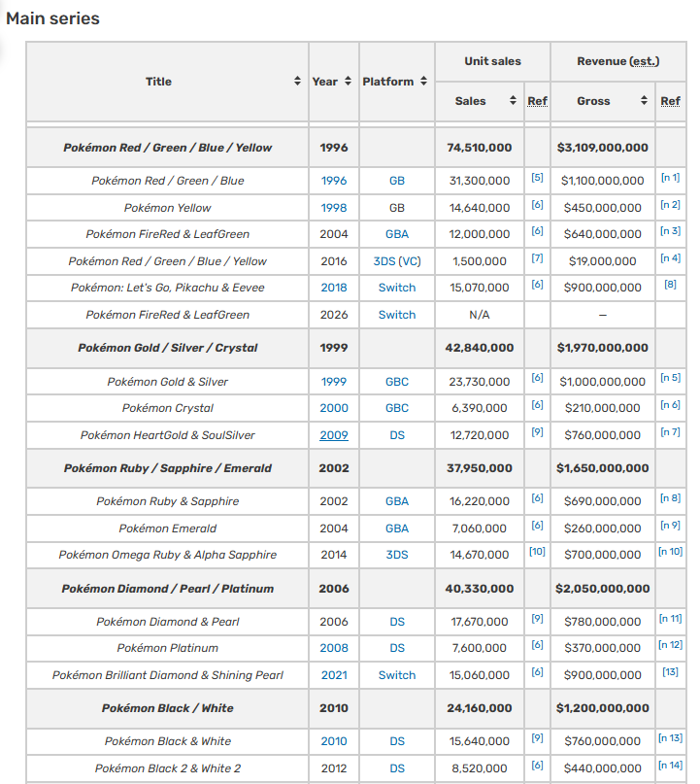This screenshot has height=784, width=700.
Task: Open 3DS link in Omega Ruby & Alpha Sapphire row
Action: [397, 555]
